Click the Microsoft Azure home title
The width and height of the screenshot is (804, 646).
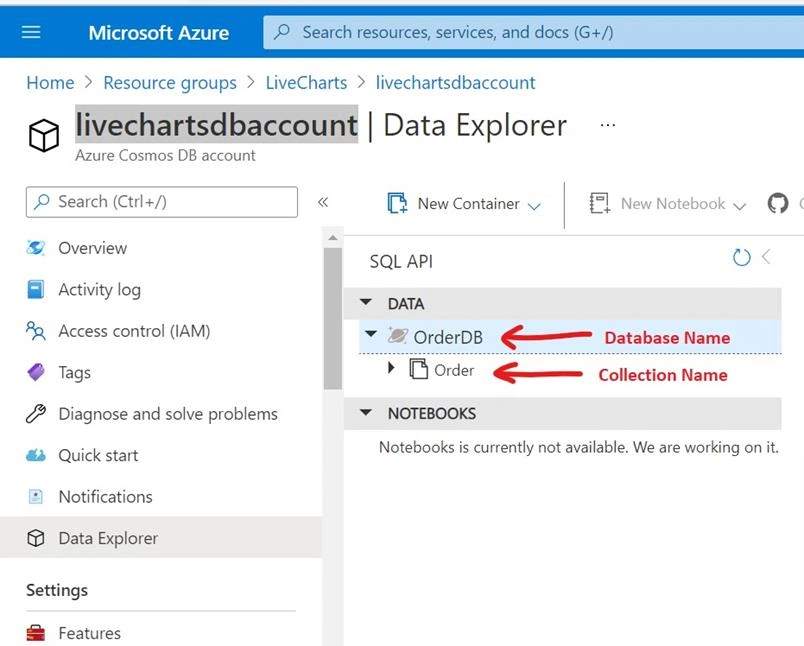159,33
